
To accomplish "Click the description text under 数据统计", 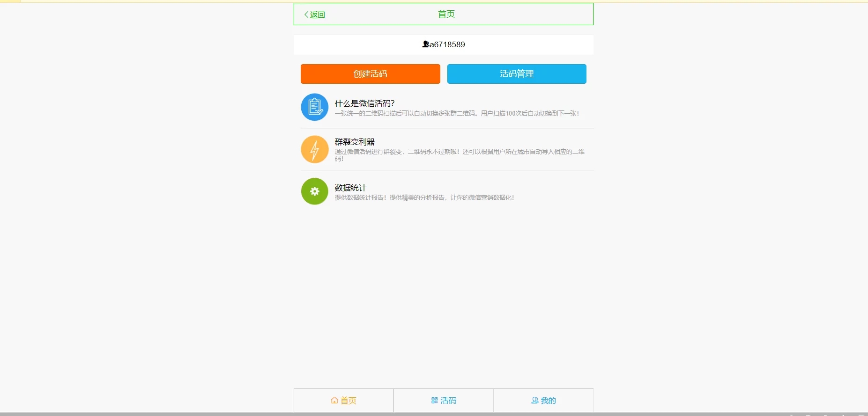I will click(424, 197).
